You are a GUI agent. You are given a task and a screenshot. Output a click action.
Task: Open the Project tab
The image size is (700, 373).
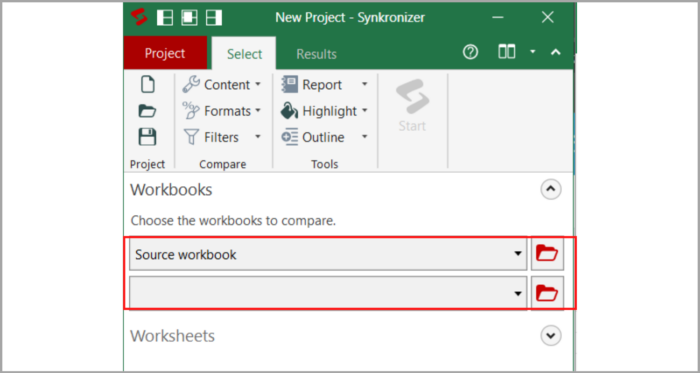point(165,53)
